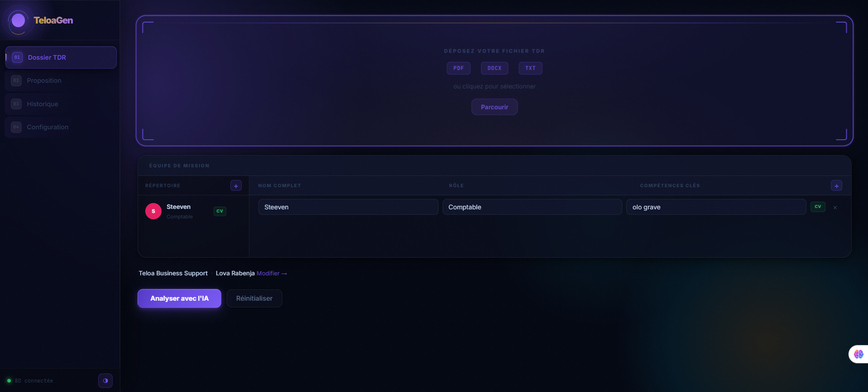Click the Rôle field containing Comptable
Viewport: 868px width, 392px height.
(532, 207)
